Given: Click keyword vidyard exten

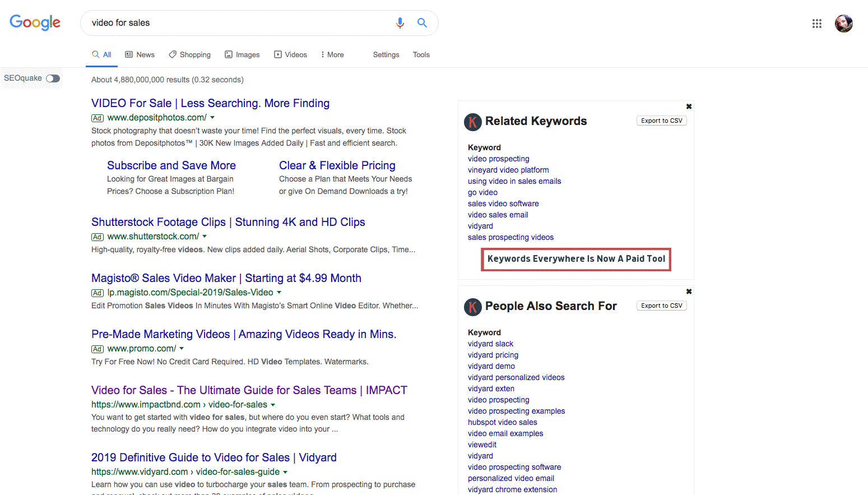Looking at the screenshot, I should coord(491,388).
